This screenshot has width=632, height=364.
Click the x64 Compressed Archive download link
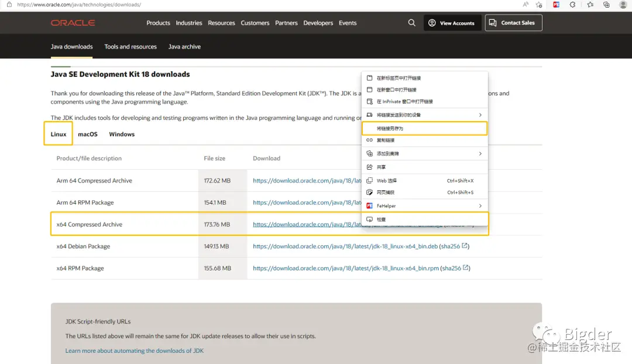307,225
